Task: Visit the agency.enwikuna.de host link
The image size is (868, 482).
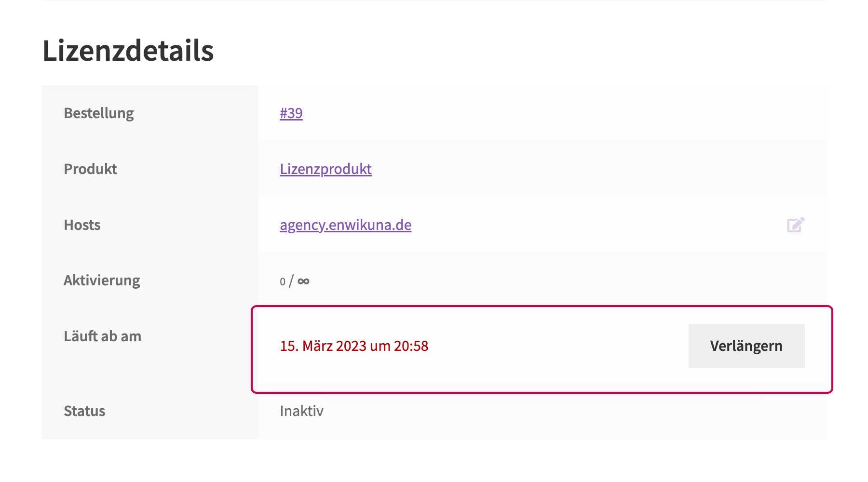Action: pyautogui.click(x=345, y=225)
